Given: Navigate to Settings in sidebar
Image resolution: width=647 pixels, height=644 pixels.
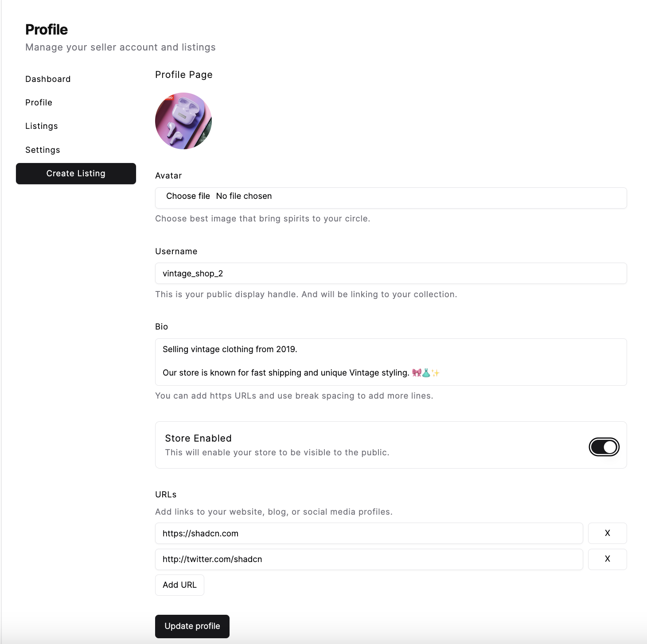Looking at the screenshot, I should point(43,150).
